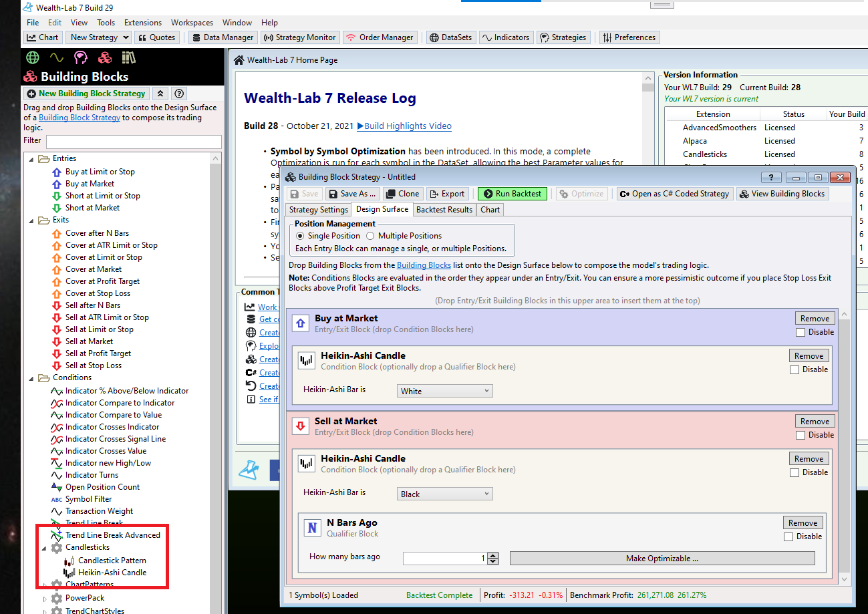Screen dimensions: 868x614
Task: Click View Building Blocks button
Action: pos(782,194)
